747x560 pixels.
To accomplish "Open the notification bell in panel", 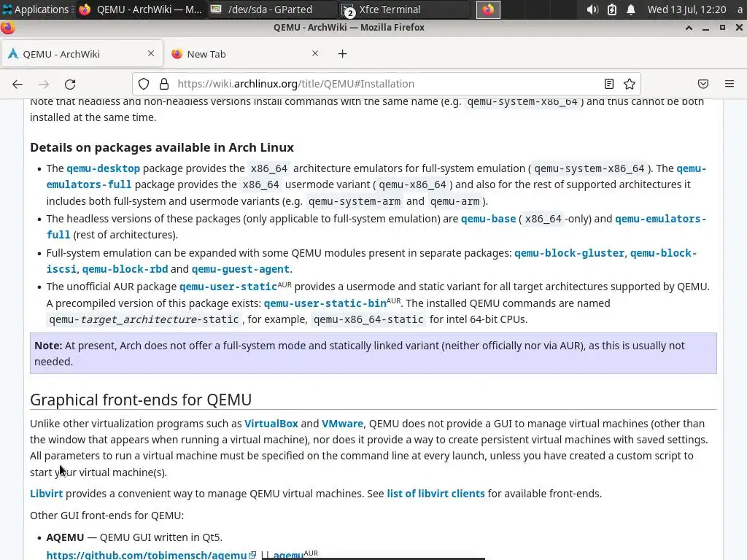I will (631, 9).
